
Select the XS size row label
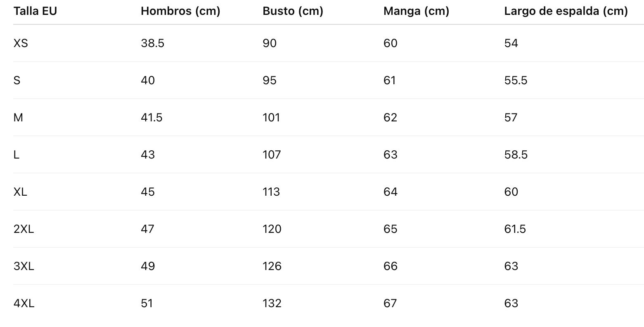pyautogui.click(x=21, y=43)
